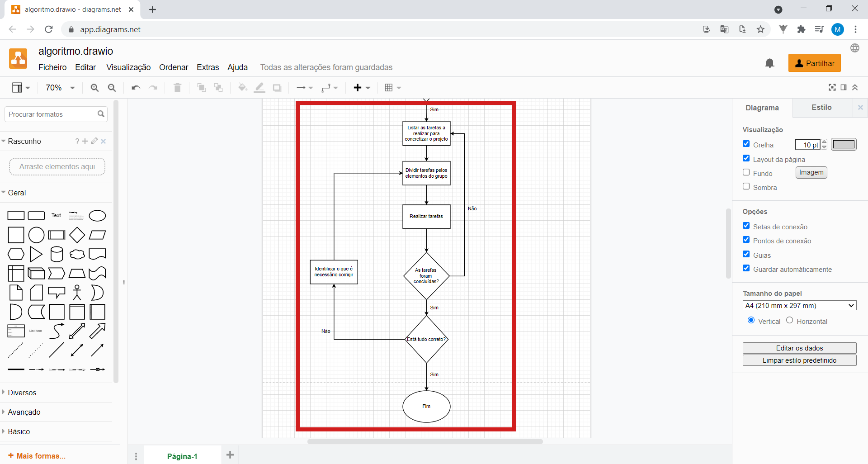Viewport: 868px width, 464px height.
Task: Toggle Layout da página checkbox
Action: tap(746, 158)
